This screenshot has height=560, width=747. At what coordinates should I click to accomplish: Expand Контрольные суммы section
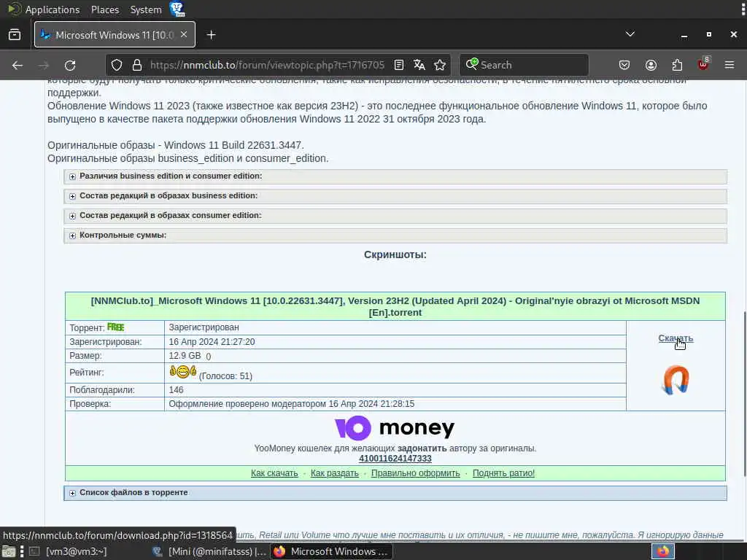pos(395,236)
